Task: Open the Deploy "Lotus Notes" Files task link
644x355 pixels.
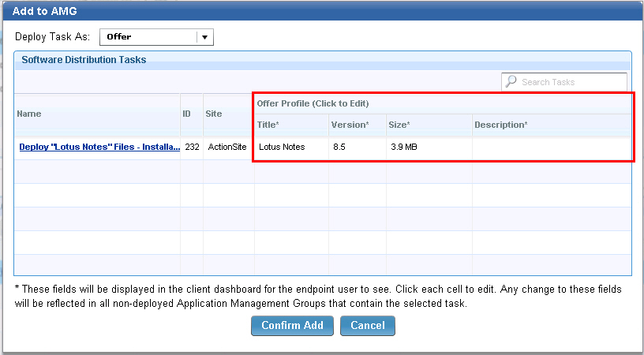Action: click(99, 147)
